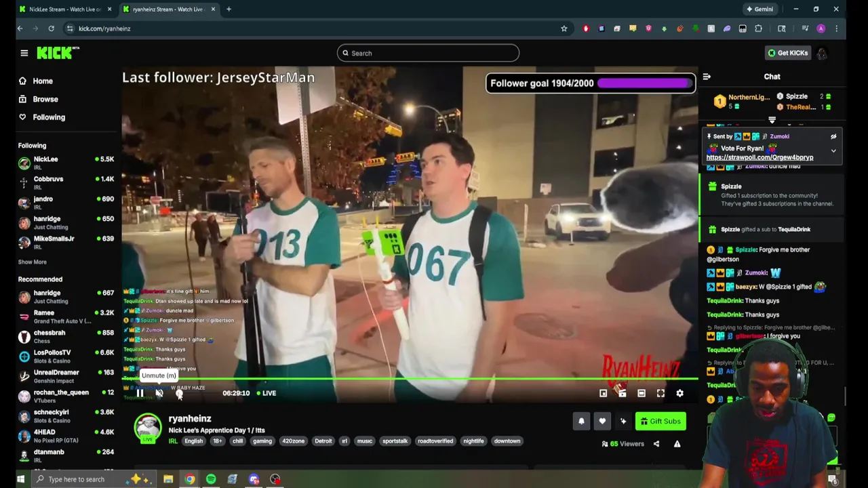Bookmark this page star icon
The height and width of the screenshot is (488, 868).
(x=564, y=28)
